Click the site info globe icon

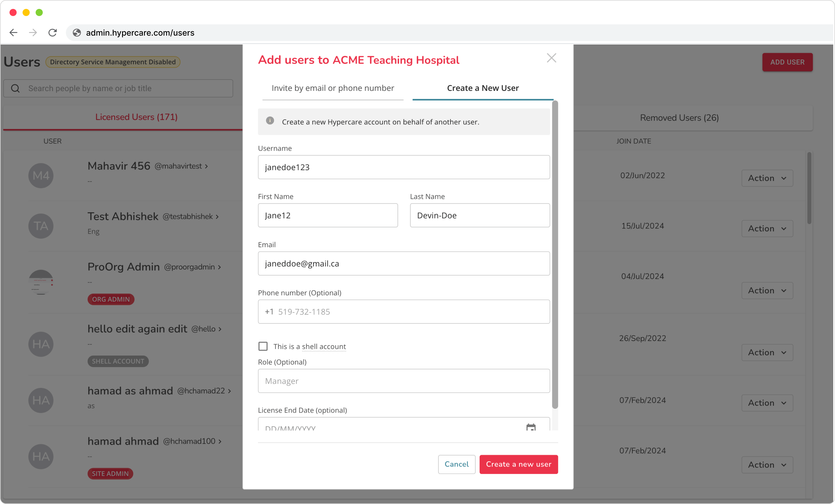77,33
